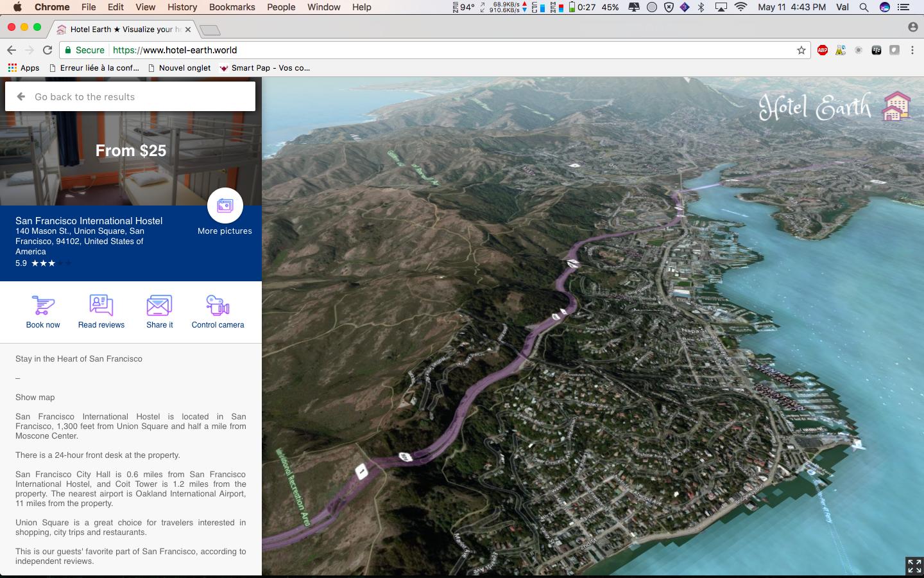Viewport: 924px width, 578px height.
Task: Bookmark this page with the star
Action: 801,50
